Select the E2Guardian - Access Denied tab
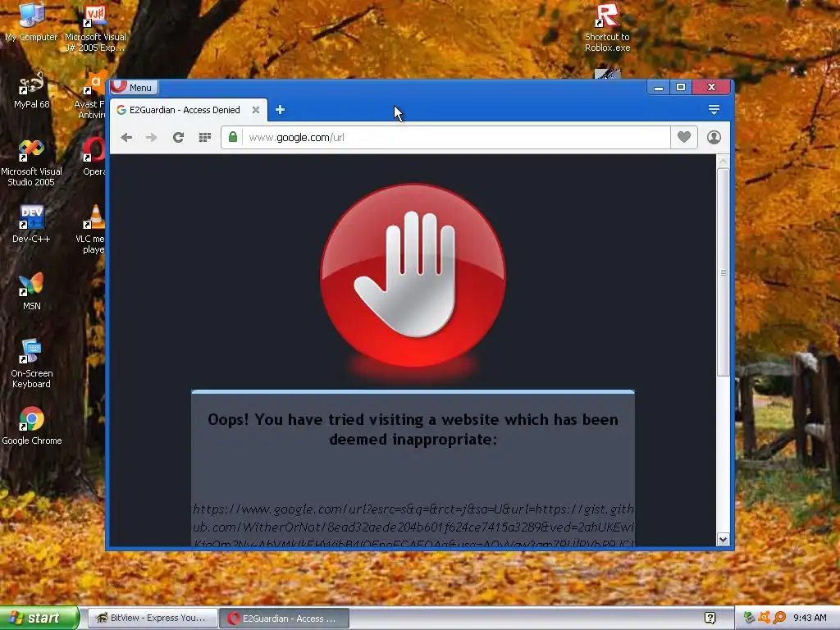Viewport: 840px width, 630px height. pos(188,110)
